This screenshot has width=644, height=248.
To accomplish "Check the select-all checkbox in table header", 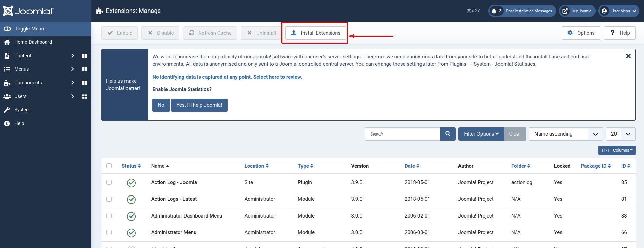I will click(109, 166).
